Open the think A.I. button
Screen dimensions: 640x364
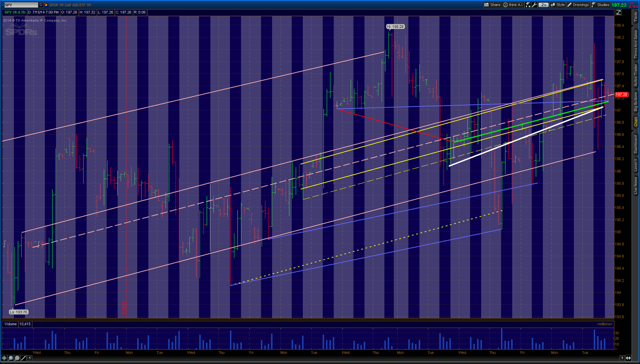[513, 5]
